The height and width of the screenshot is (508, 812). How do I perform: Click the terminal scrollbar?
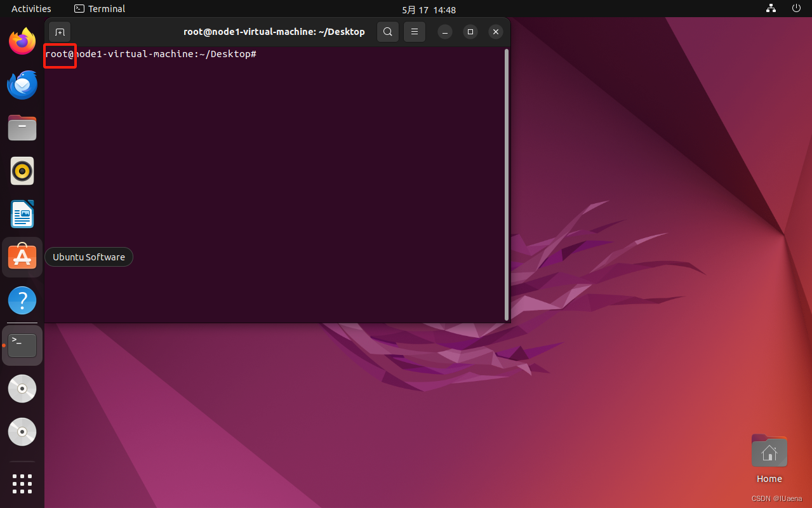506,185
